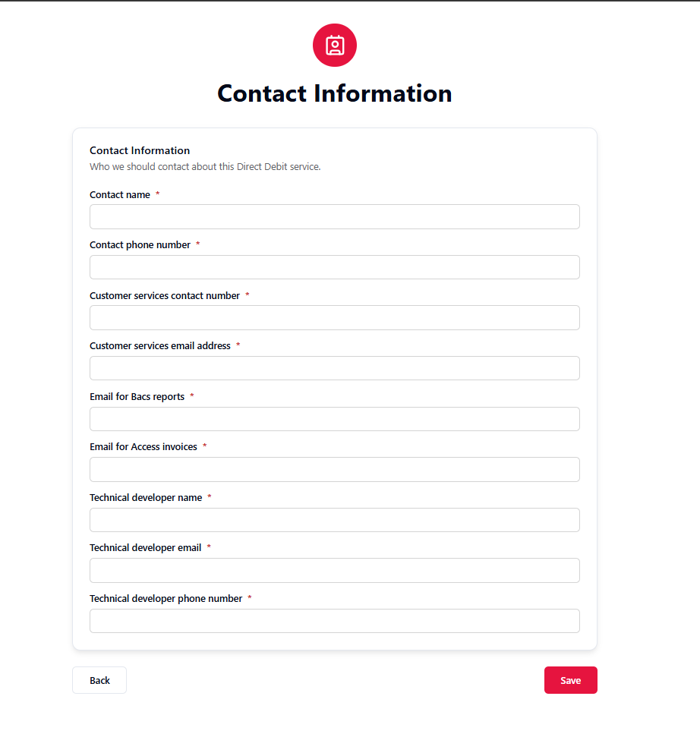Screen dimensions: 700x734
Task: Focus the Technical developer name field
Action: [334, 520]
